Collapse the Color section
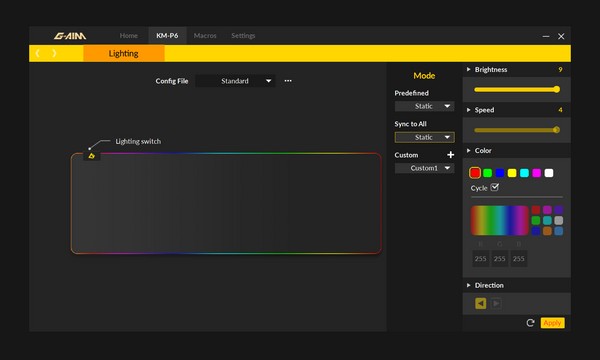Viewport: 600px width, 360px height. 468,150
